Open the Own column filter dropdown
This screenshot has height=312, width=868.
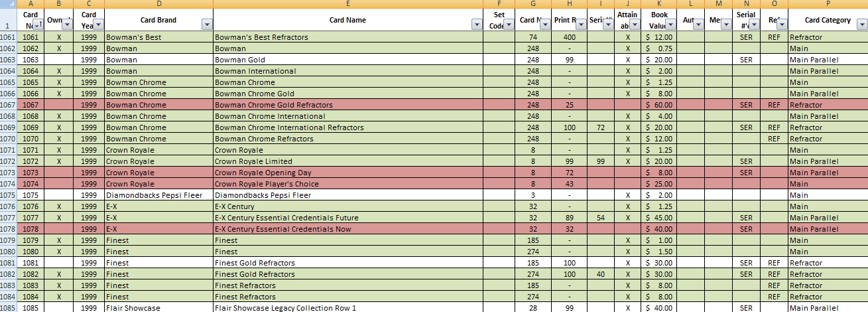[68, 25]
